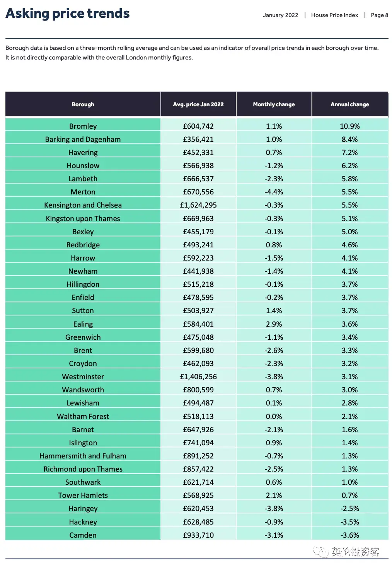Click the Annual change column header
The height and width of the screenshot is (569, 392).
(x=350, y=104)
